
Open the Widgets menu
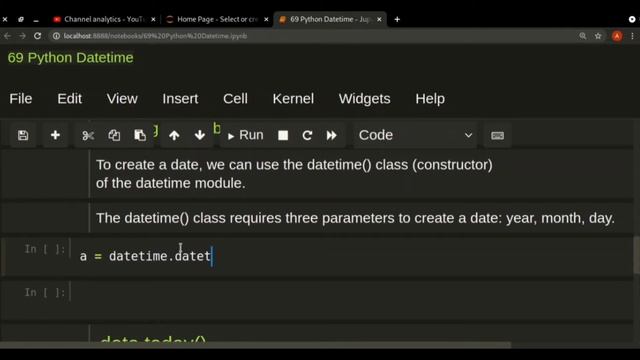(364, 98)
